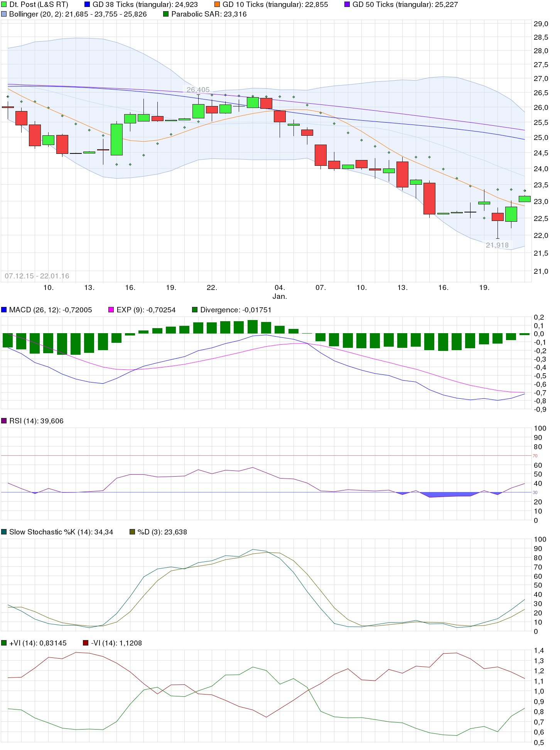Click 'GD 38 Ticks (triangular): 24,923' text

(145, 5)
